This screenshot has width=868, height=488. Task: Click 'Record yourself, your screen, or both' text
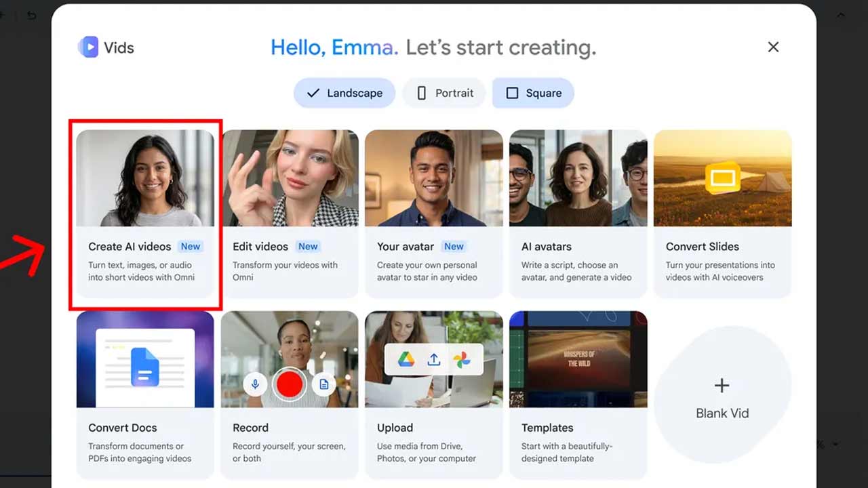coord(289,452)
